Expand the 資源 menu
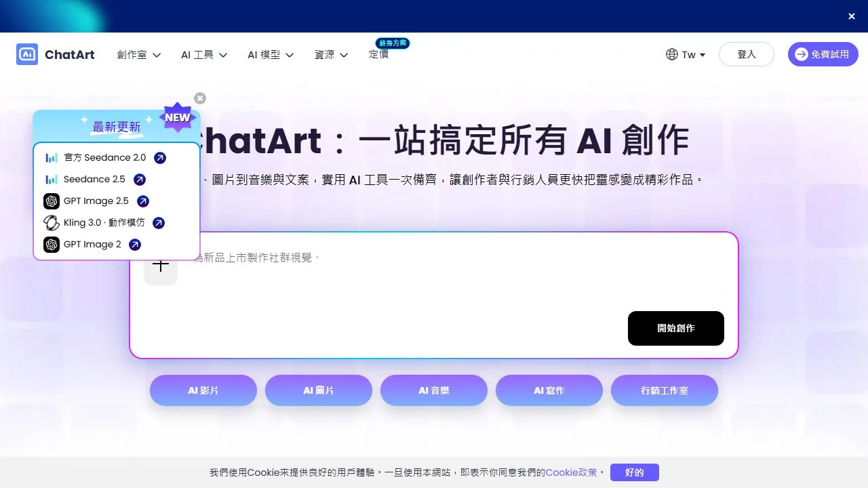 tap(331, 55)
